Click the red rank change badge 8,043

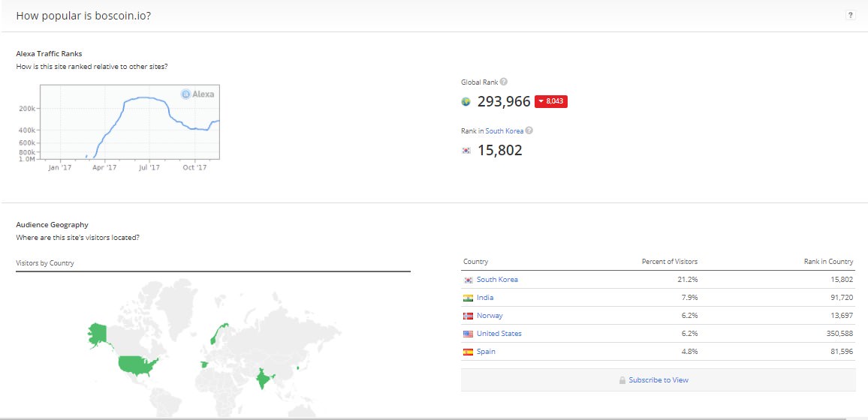(551, 102)
